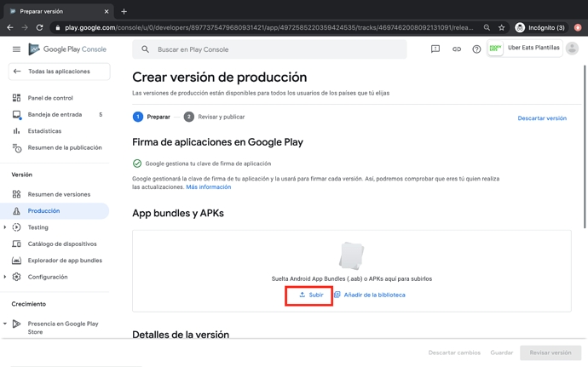Viewport: 588px width, 367px height.
Task: Click the user account avatar
Action: (572, 49)
